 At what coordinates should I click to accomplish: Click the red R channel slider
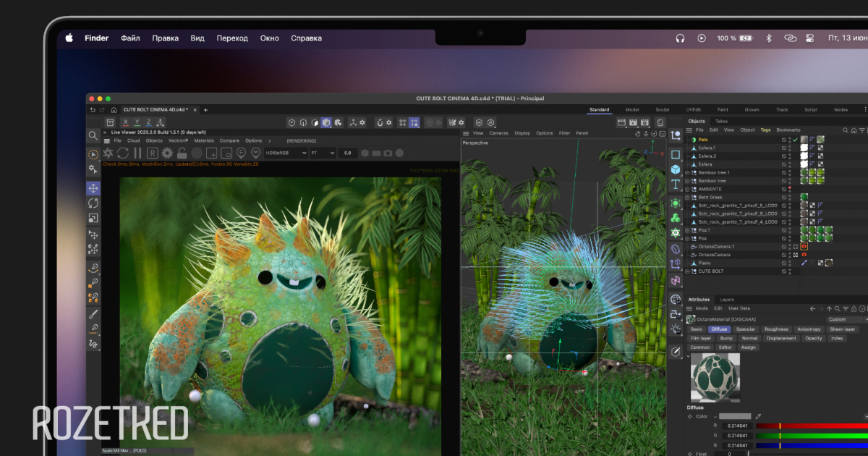812,426
